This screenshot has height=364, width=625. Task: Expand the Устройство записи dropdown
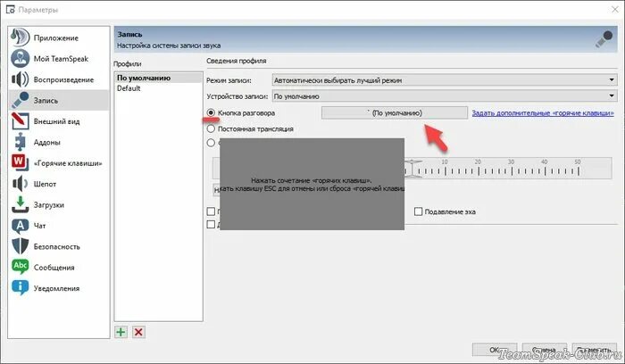coord(445,96)
